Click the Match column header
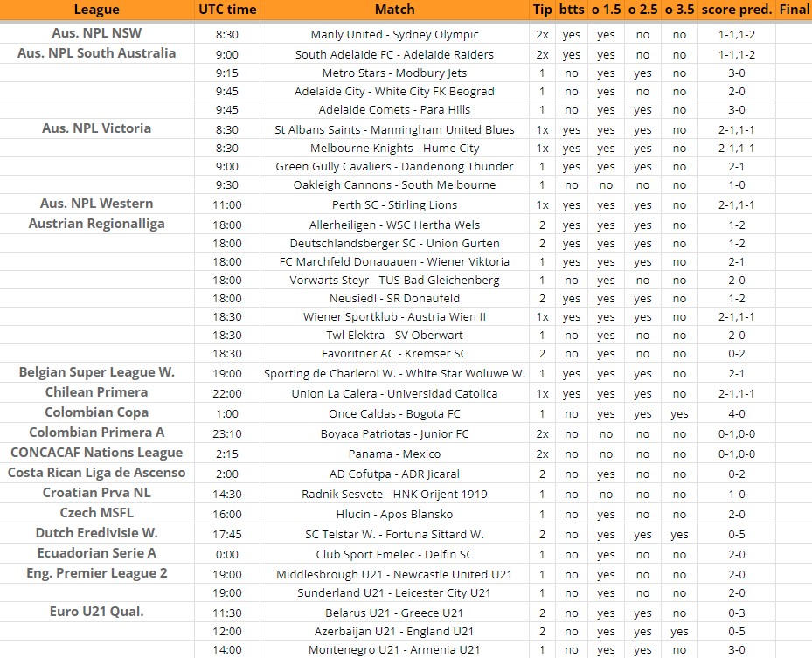This screenshot has width=812, height=658. 394,10
